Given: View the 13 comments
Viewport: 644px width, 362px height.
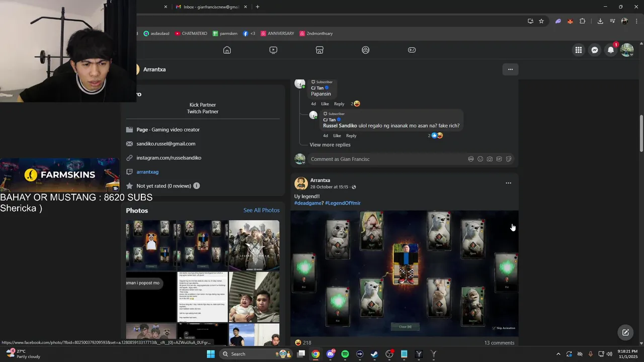Looking at the screenshot, I should [499, 343].
